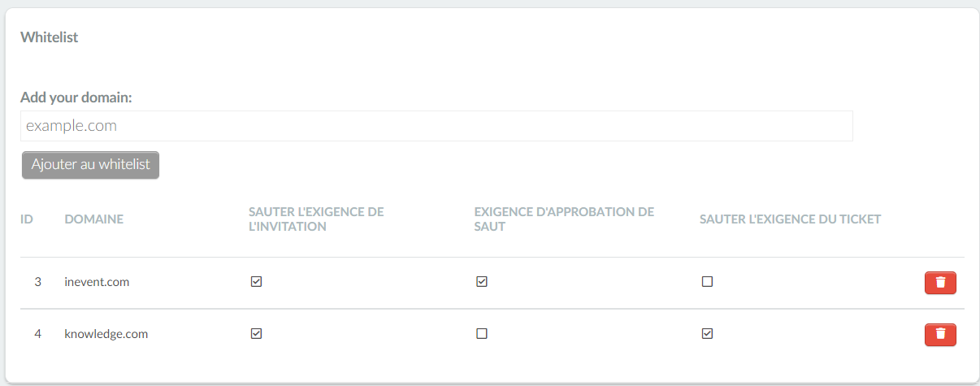Click the DOMAINE column header

(94, 219)
